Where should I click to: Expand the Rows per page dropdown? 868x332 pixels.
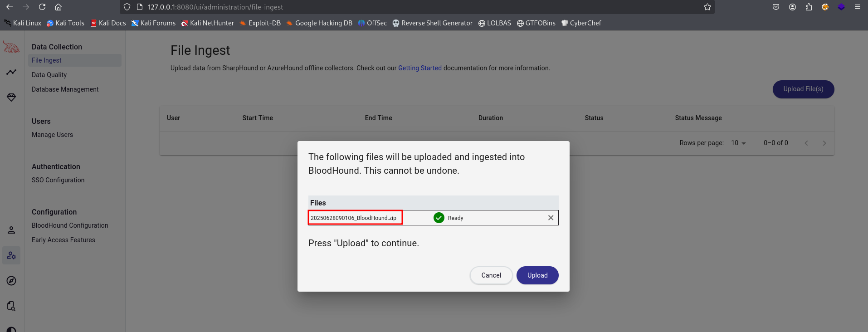(738, 143)
